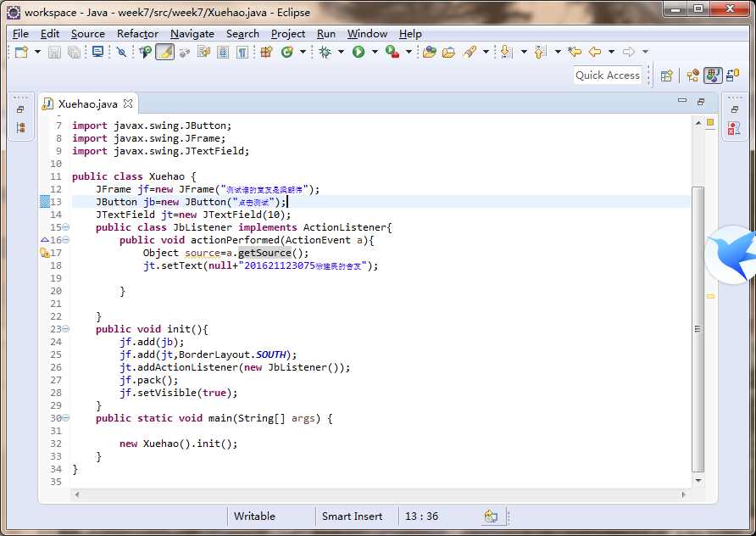Click the Open Type icon
This screenshot has height=536, width=756.
tap(429, 52)
